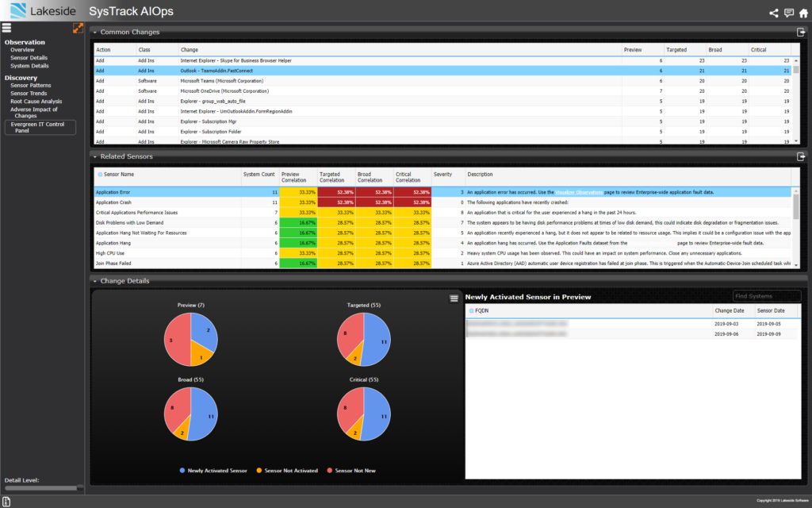812x508 pixels.
Task: Open the chart options menu icon
Action: pyautogui.click(x=454, y=298)
